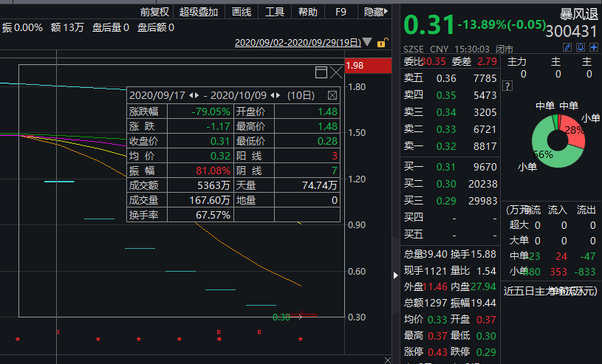Open the price alert bell icon
Image resolution: width=602 pixels, height=364 pixels.
[581, 47]
